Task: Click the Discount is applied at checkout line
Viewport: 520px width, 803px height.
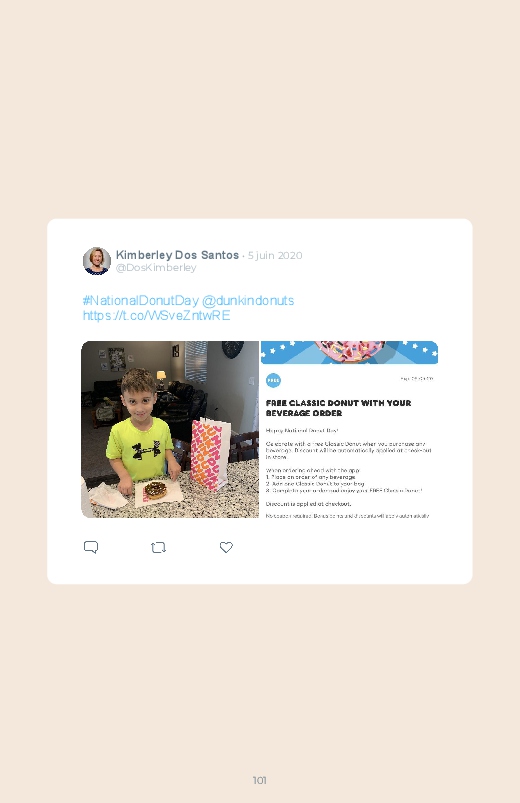Action: pos(308,504)
